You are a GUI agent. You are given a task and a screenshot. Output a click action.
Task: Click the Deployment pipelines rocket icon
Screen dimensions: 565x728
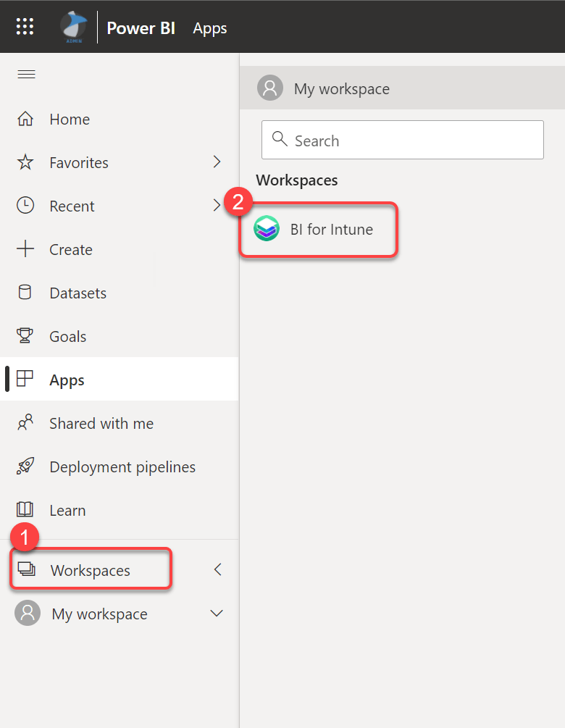[x=25, y=467]
